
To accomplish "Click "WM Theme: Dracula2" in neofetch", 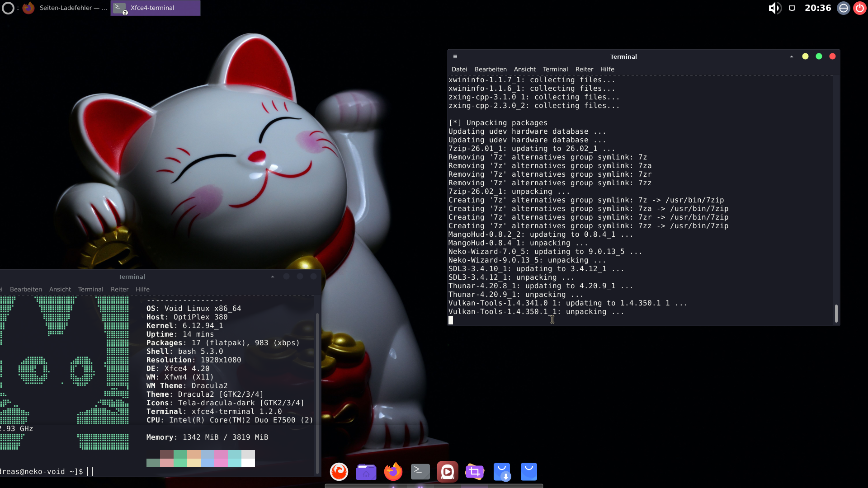I will (x=187, y=386).
